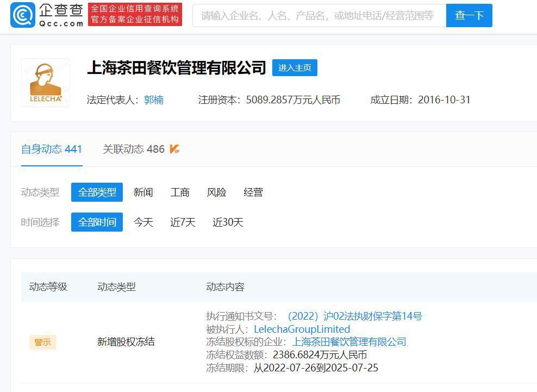Show dynamics from 近7天
The height and width of the screenshot is (392, 537).
tap(183, 222)
